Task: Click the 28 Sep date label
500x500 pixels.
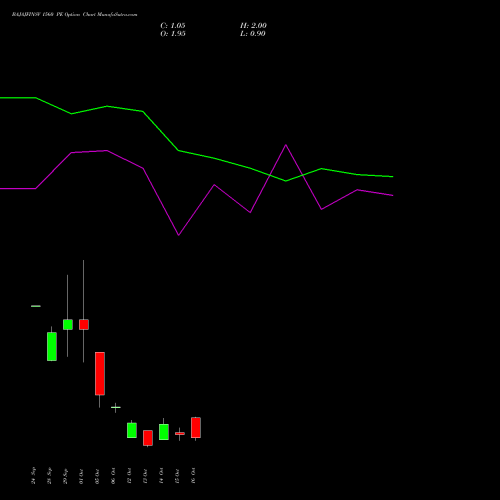Action: pyautogui.click(x=49, y=476)
